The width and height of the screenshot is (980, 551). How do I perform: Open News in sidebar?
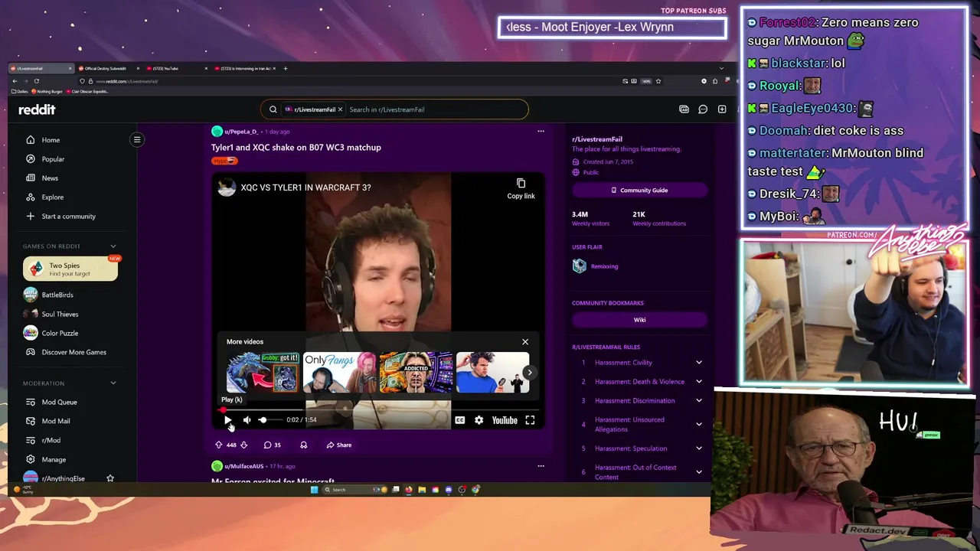click(50, 178)
